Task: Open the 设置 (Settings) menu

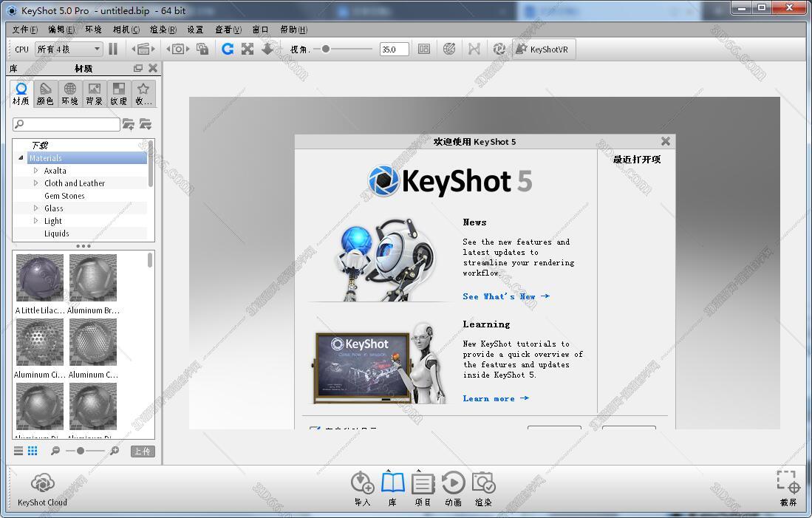Action: 195,30
